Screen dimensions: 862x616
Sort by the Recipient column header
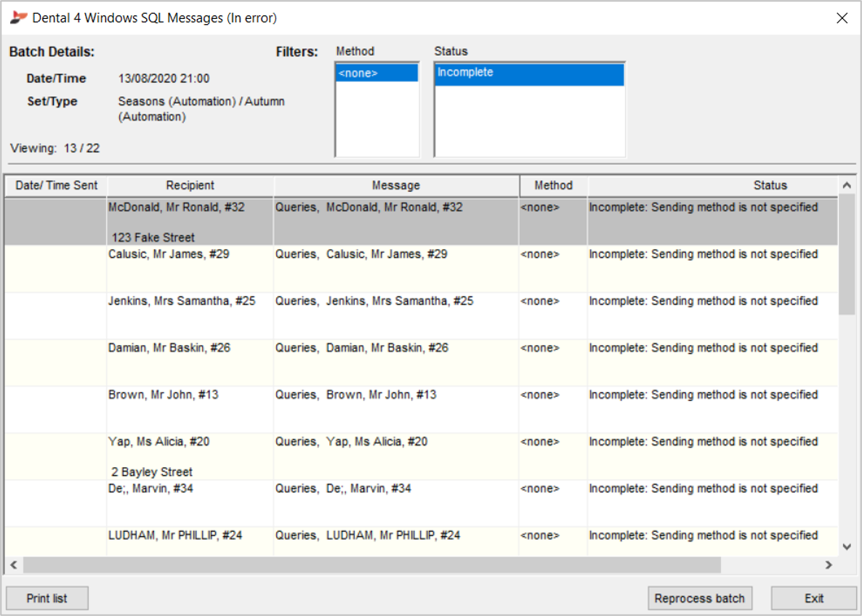click(x=190, y=186)
